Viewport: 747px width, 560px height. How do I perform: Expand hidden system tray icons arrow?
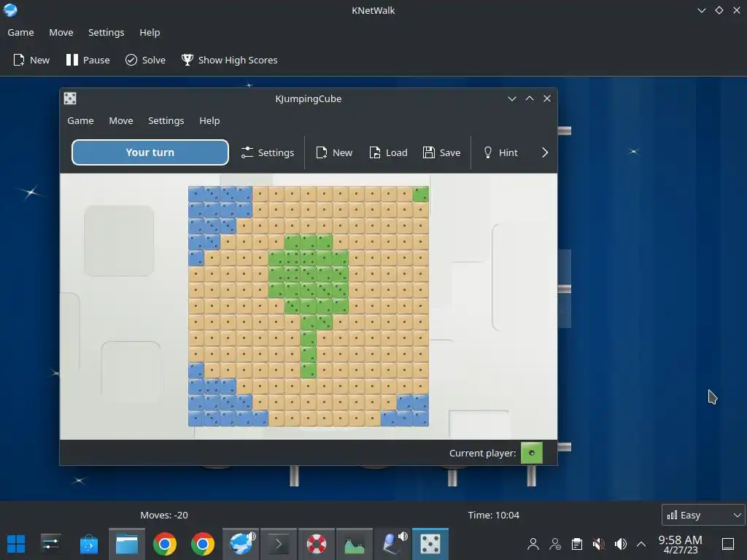(x=641, y=544)
